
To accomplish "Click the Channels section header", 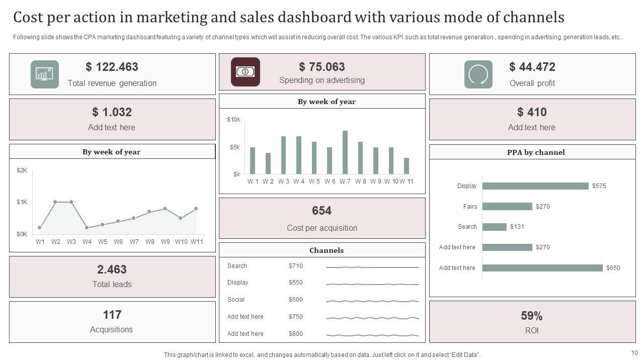I will (x=327, y=250).
